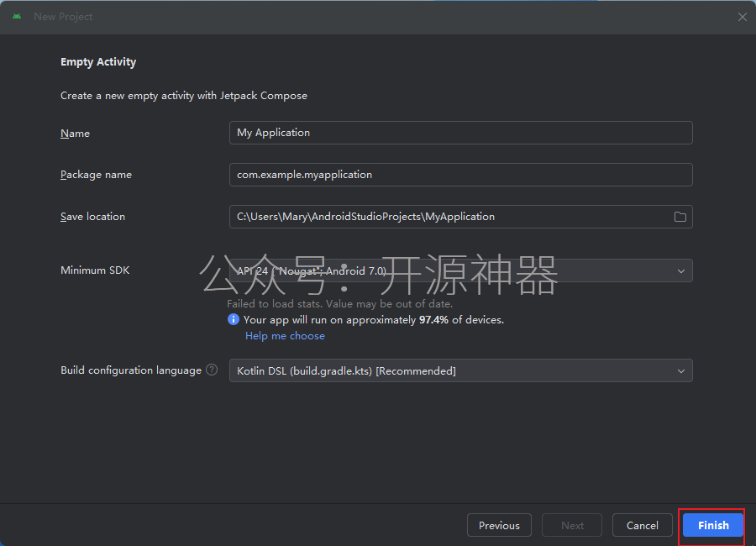The width and height of the screenshot is (756, 546).
Task: Click the Help me choose link
Action: [x=285, y=336]
